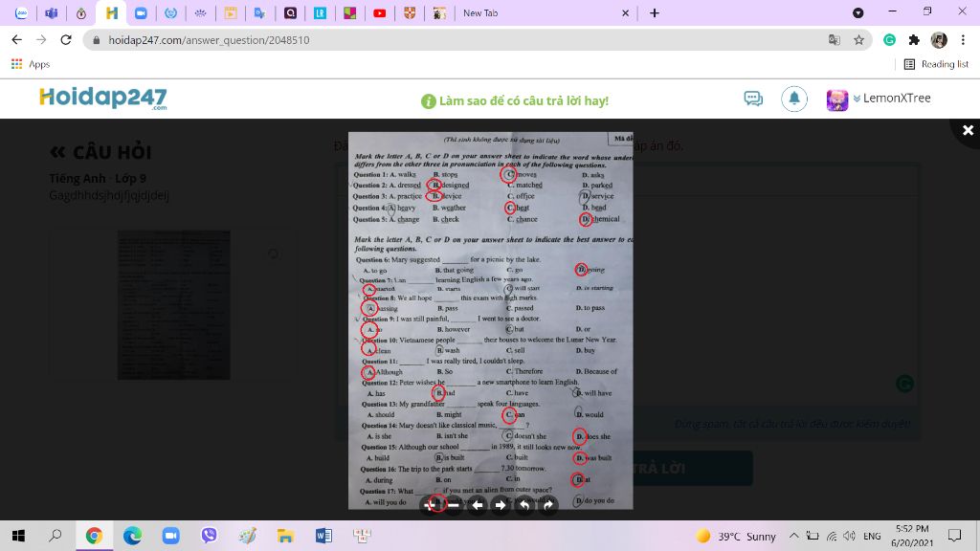
Task: Rotate the exam image left
Action: coord(524,505)
